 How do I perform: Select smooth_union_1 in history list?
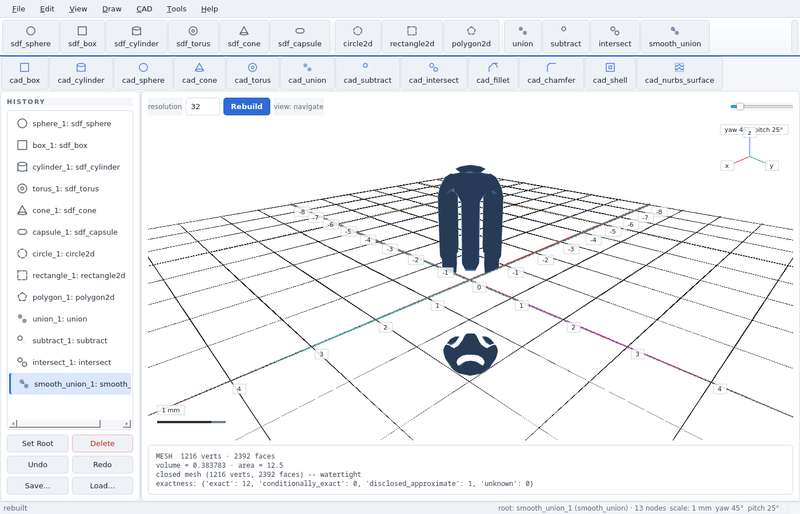(x=70, y=384)
